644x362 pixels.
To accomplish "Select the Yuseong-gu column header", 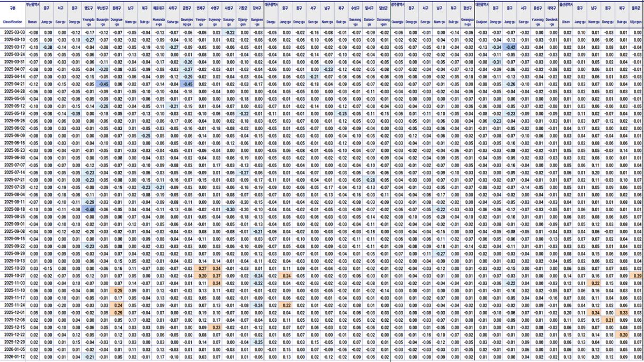I will pyautogui.click(x=537, y=22).
